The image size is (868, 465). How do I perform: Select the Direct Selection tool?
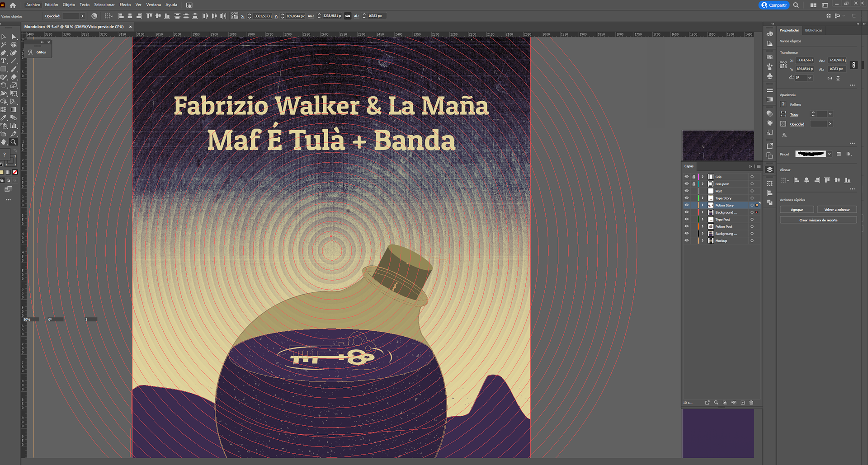14,37
